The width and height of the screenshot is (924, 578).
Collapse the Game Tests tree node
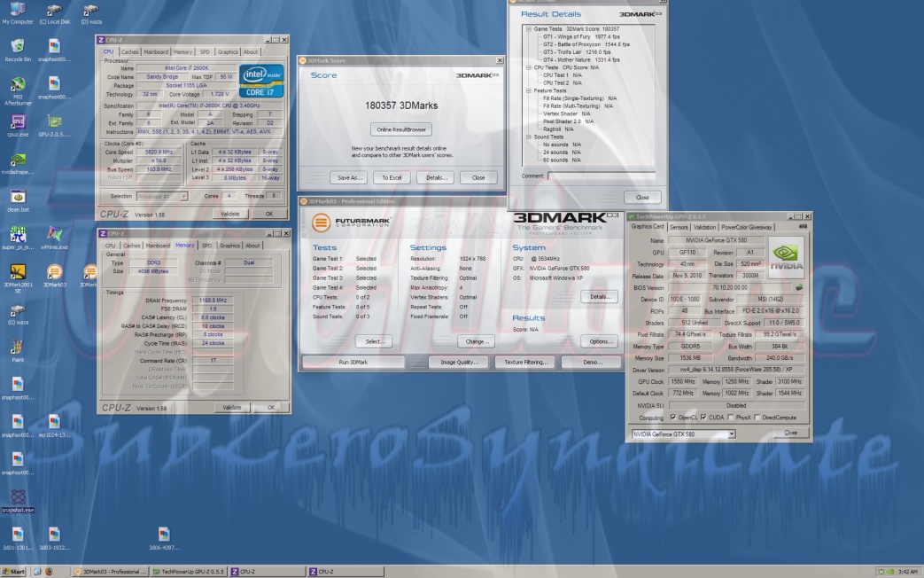click(x=528, y=29)
